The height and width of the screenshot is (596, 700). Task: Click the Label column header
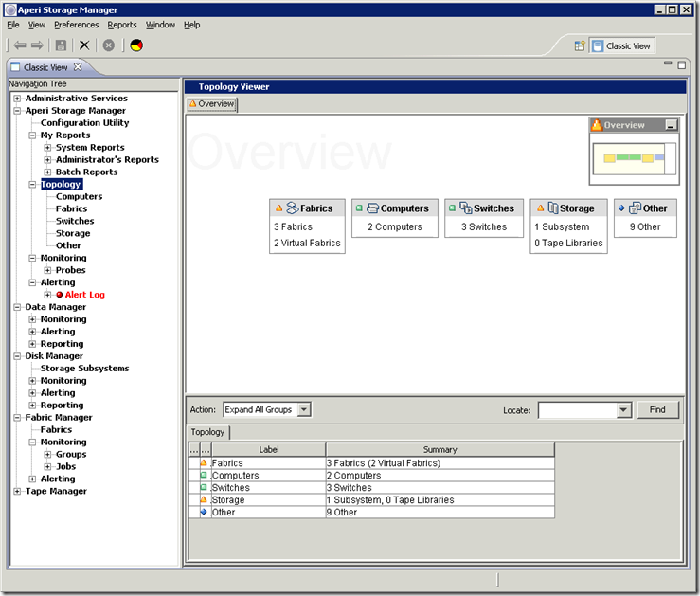click(269, 449)
